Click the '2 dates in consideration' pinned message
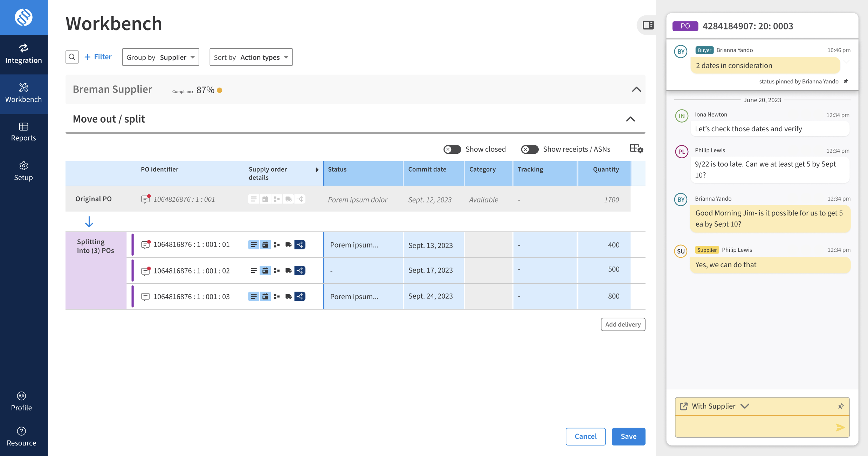Screen dimensions: 868x456 coord(765,65)
